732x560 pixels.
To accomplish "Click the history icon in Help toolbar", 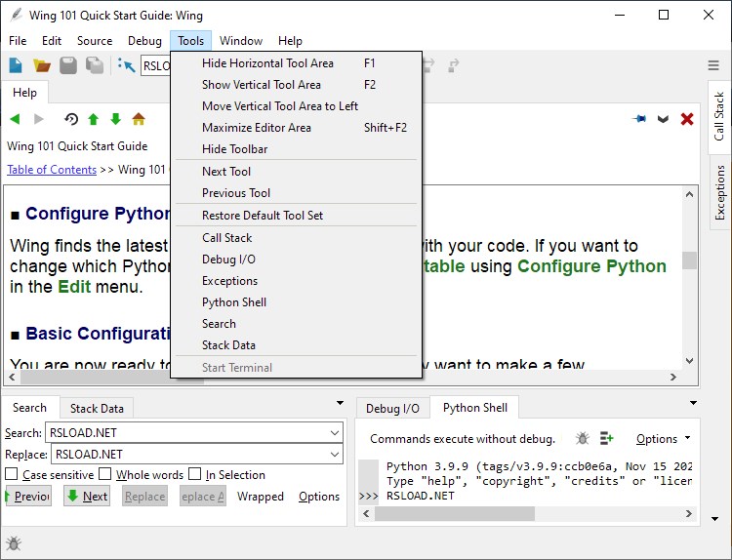I will pyautogui.click(x=70, y=119).
